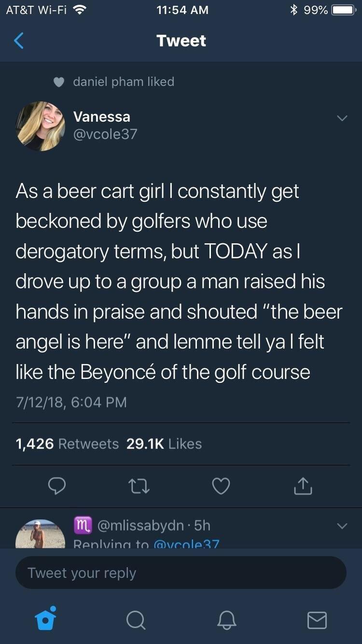This screenshot has height=644, width=362.
Task: Open the Messages envelope tab
Action: pyautogui.click(x=317, y=620)
